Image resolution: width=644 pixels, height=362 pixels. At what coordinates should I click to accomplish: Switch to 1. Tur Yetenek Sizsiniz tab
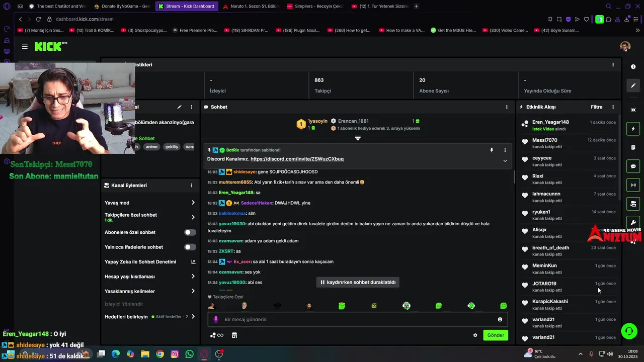pyautogui.click(x=379, y=6)
